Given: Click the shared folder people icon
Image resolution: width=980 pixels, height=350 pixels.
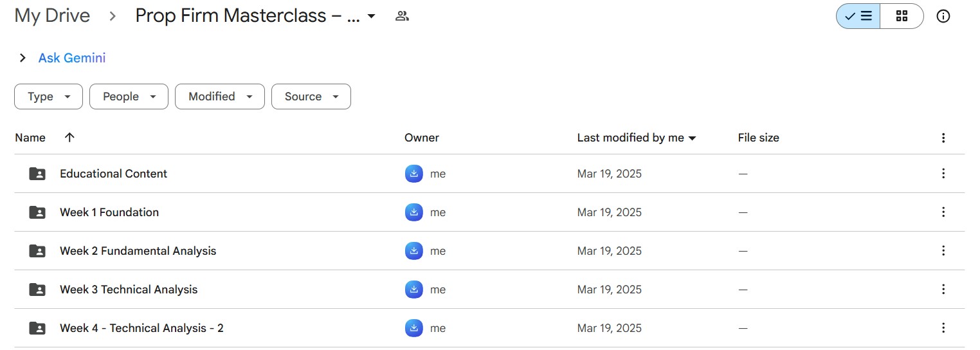Looking at the screenshot, I should [402, 17].
